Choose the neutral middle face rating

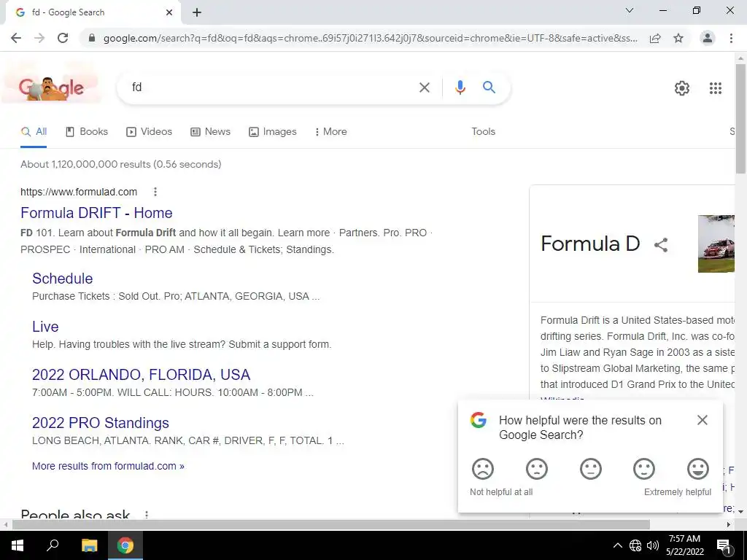point(591,469)
